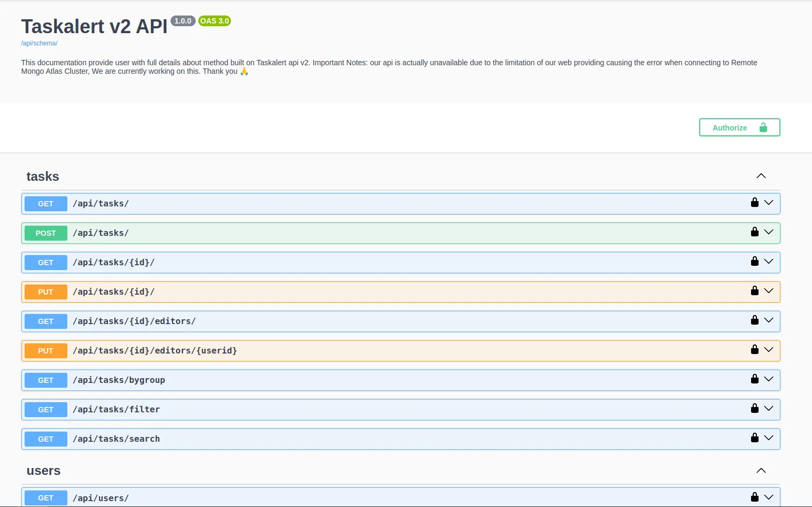Collapse the tasks section arrow
The height and width of the screenshot is (507, 812).
click(x=761, y=176)
